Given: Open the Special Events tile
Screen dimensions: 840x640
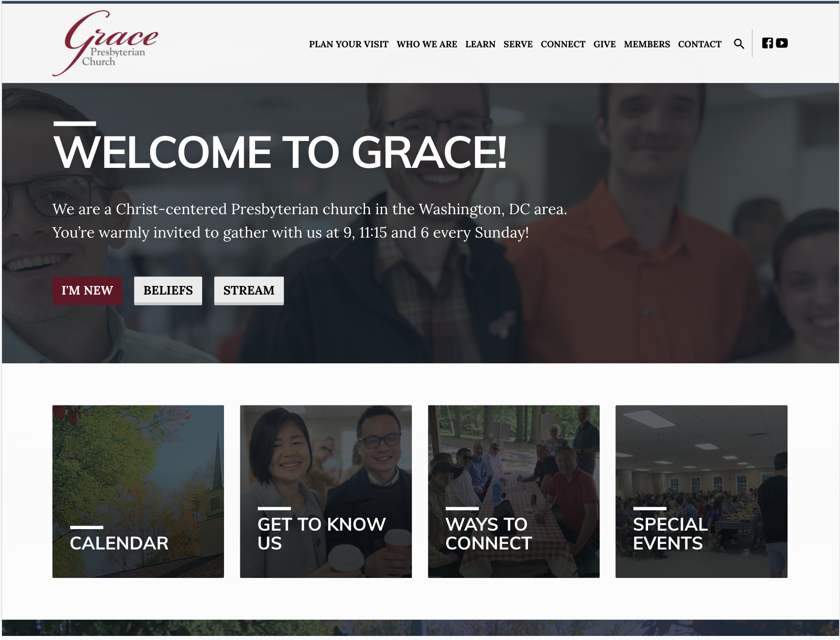Looking at the screenshot, I should [x=702, y=491].
